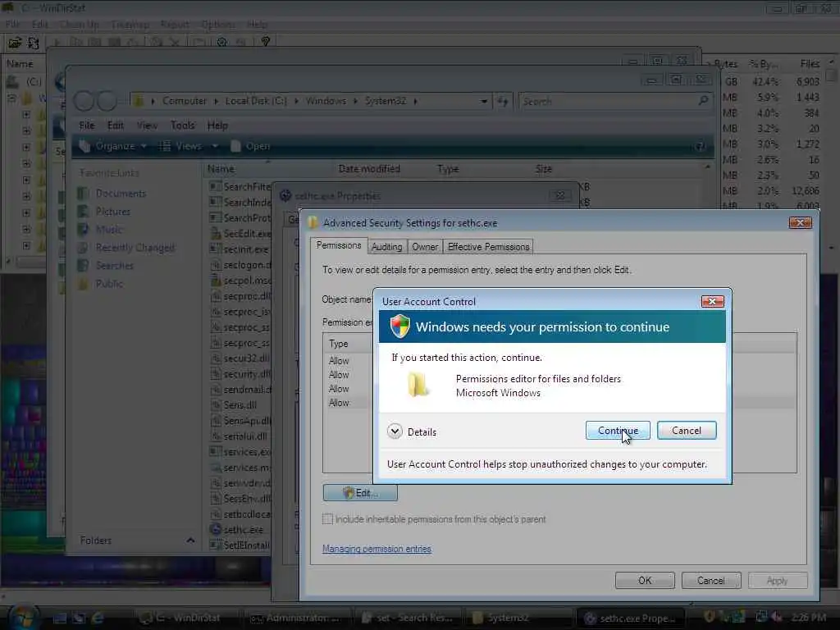The width and height of the screenshot is (840, 630).
Task: Open File menu in Explorer window
Action: point(87,126)
